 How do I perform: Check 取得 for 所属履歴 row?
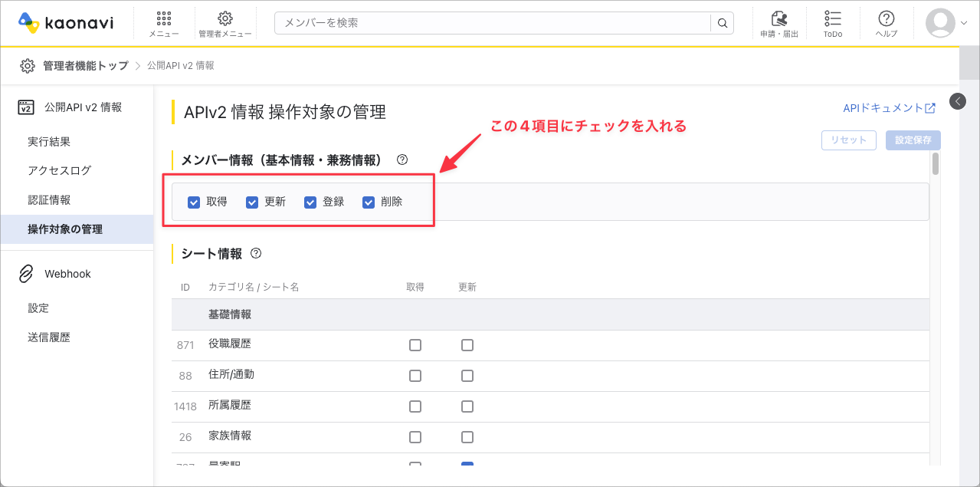pyautogui.click(x=415, y=406)
